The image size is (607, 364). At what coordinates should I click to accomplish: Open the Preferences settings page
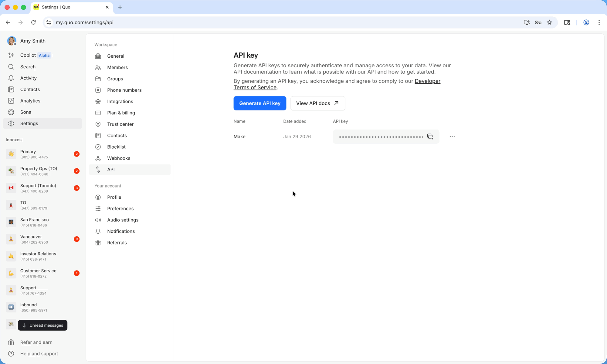(x=120, y=208)
